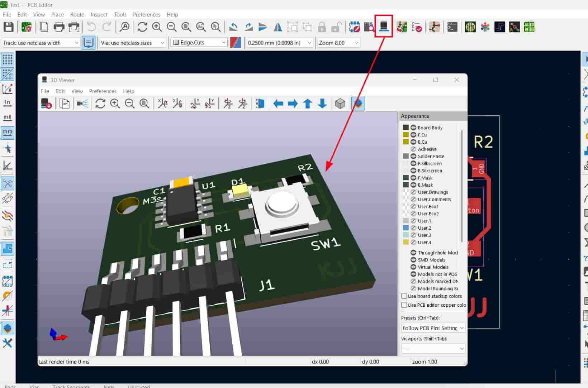588x388 pixels.
Task: Zoom to fit in 3D Viewer
Action: 144,104
